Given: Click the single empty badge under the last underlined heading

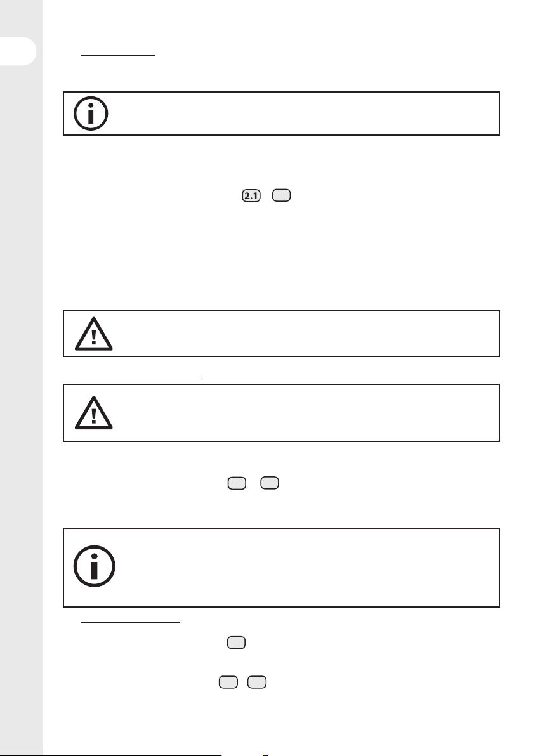Looking at the screenshot, I should coord(236,642).
